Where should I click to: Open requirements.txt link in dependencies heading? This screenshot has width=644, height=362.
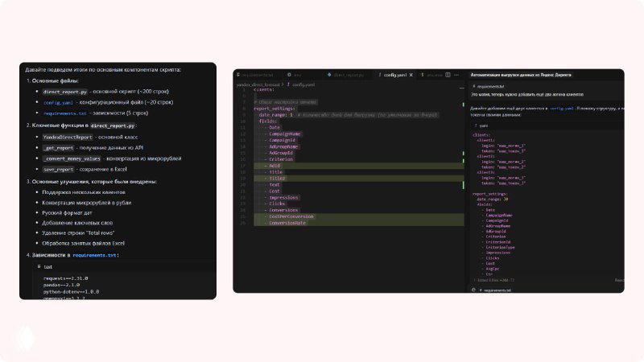pos(95,255)
